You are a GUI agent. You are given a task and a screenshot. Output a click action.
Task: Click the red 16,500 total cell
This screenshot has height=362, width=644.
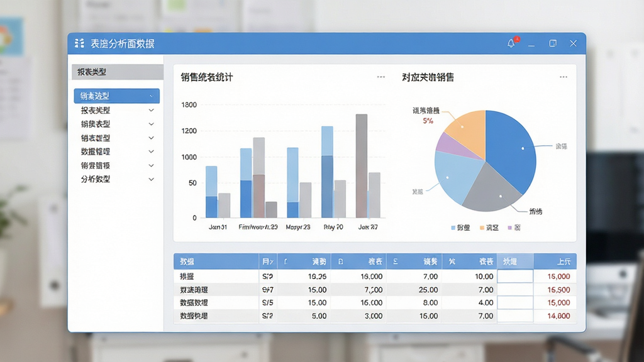pos(558,290)
